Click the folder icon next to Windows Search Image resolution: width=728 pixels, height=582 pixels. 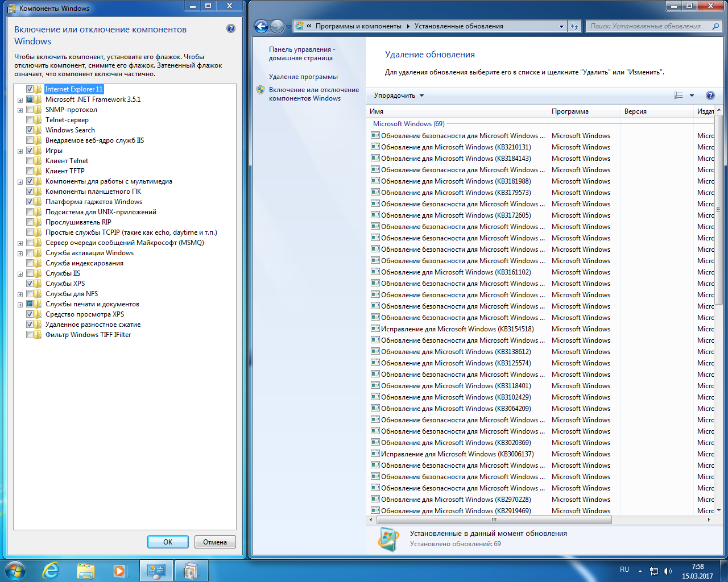coord(39,130)
